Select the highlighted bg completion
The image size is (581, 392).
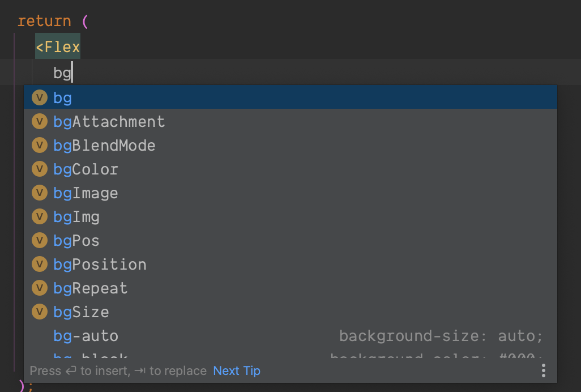pyautogui.click(x=62, y=97)
